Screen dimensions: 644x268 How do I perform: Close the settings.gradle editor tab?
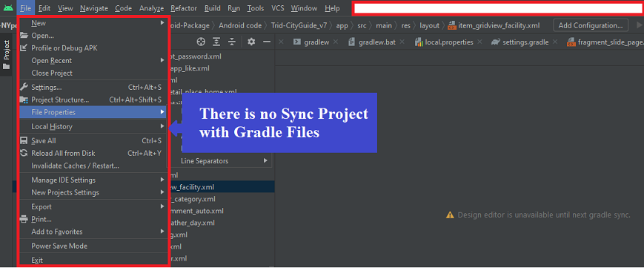pos(555,42)
